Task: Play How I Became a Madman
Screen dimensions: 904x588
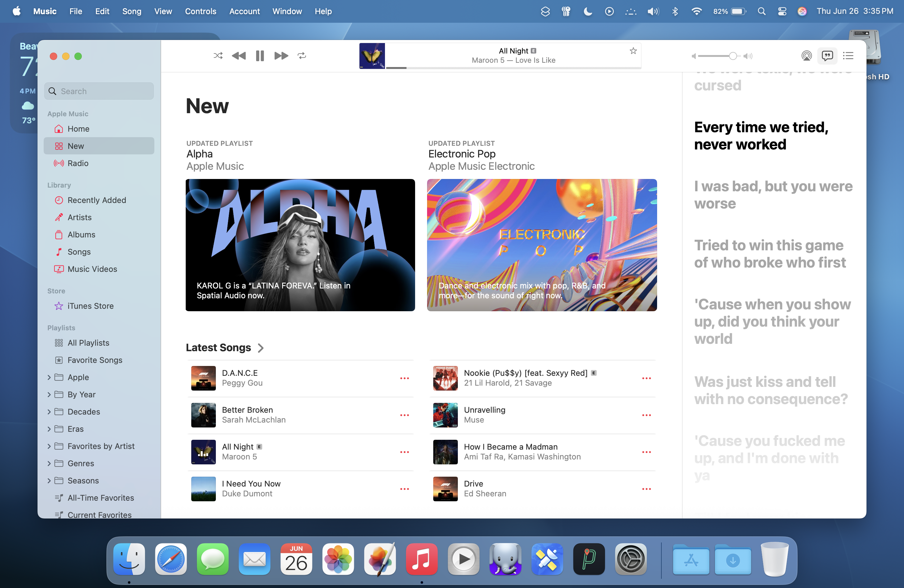Action: tap(446, 452)
